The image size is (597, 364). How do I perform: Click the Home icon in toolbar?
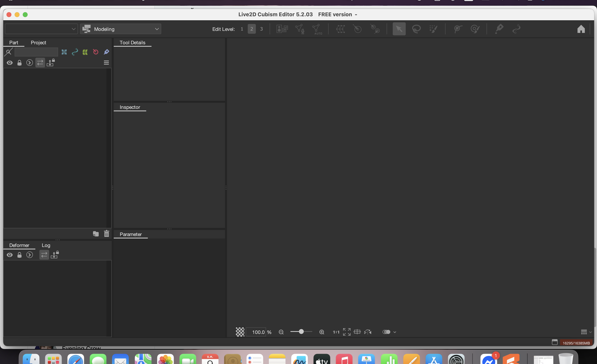pyautogui.click(x=581, y=29)
